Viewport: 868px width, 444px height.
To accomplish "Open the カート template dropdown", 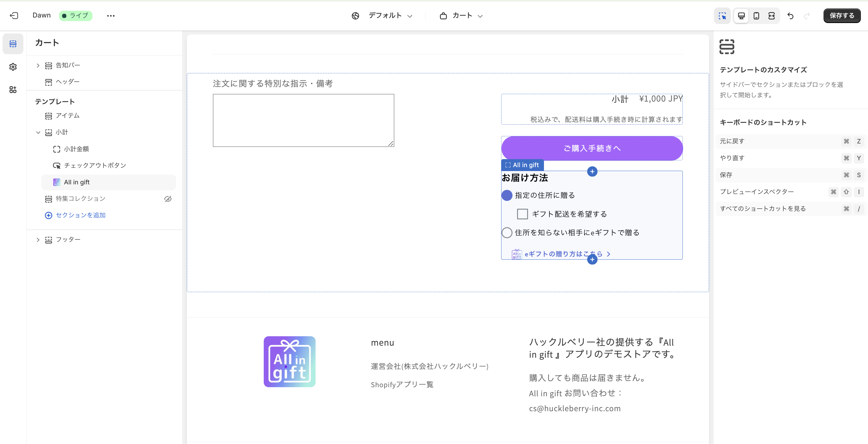I will (x=461, y=16).
